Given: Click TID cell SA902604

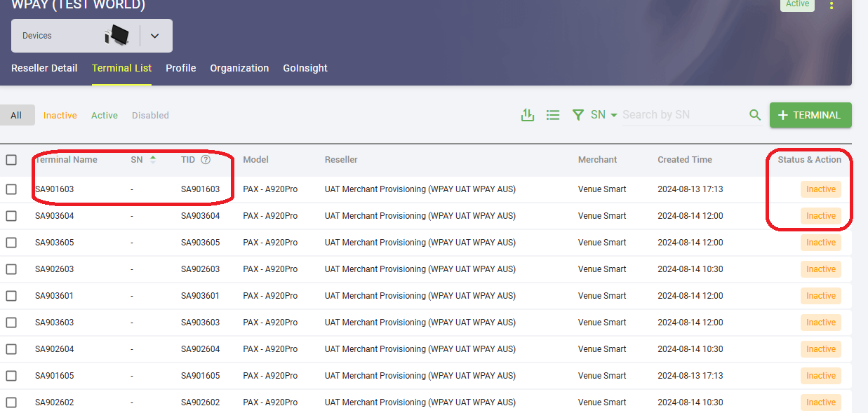Looking at the screenshot, I should (x=201, y=349).
